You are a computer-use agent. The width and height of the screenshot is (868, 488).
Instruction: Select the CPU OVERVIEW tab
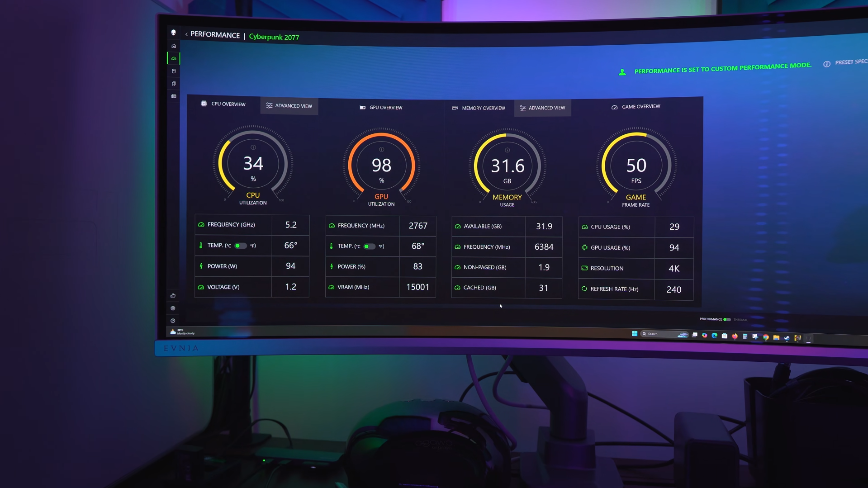[223, 104]
